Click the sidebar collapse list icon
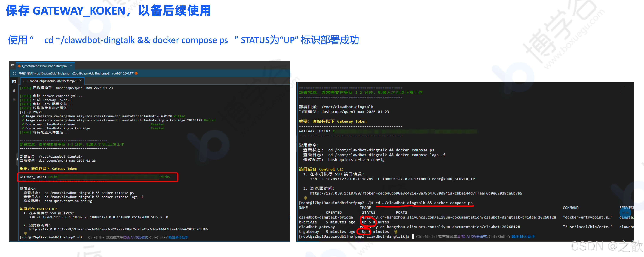The width and height of the screenshot is (644, 257). coord(13,66)
